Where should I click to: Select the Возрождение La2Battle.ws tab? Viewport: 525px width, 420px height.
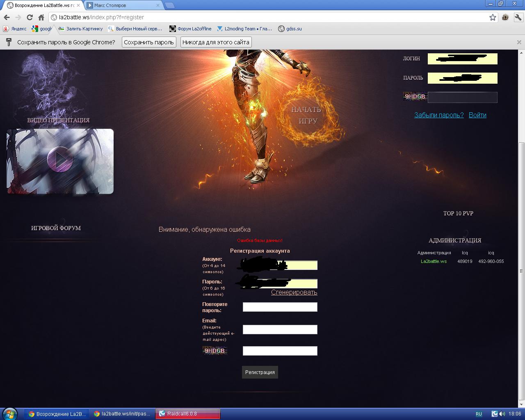coord(43,5)
